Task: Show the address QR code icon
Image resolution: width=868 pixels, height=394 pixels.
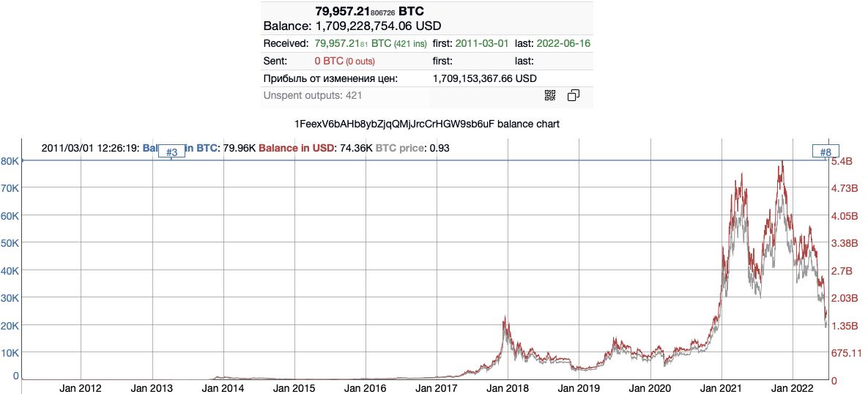Action: tap(549, 95)
